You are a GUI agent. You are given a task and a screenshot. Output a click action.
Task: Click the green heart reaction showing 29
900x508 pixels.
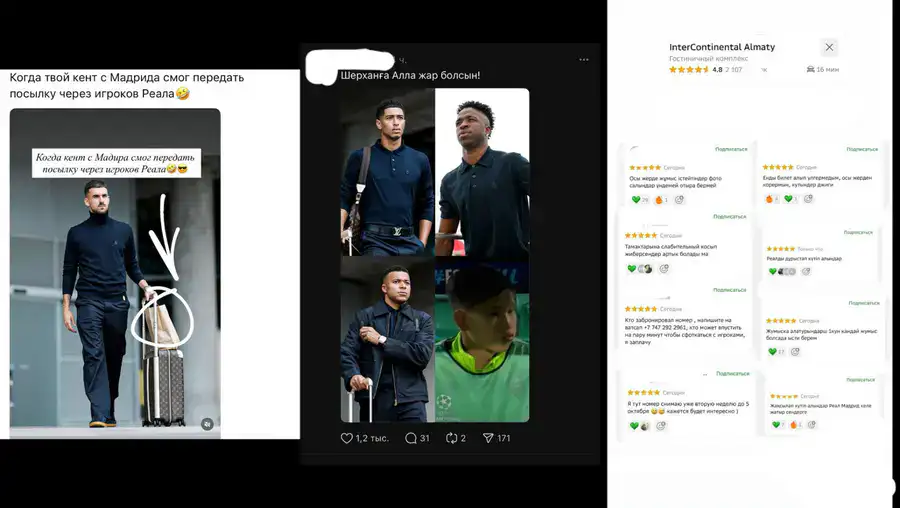tap(639, 200)
